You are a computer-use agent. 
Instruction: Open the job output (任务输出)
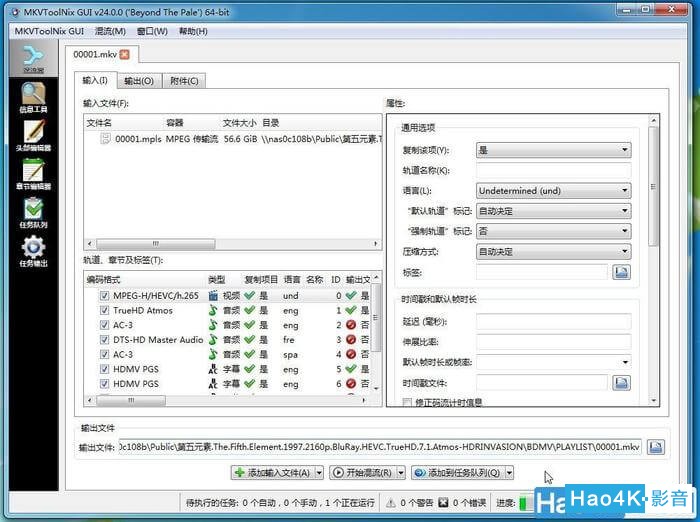click(x=33, y=251)
